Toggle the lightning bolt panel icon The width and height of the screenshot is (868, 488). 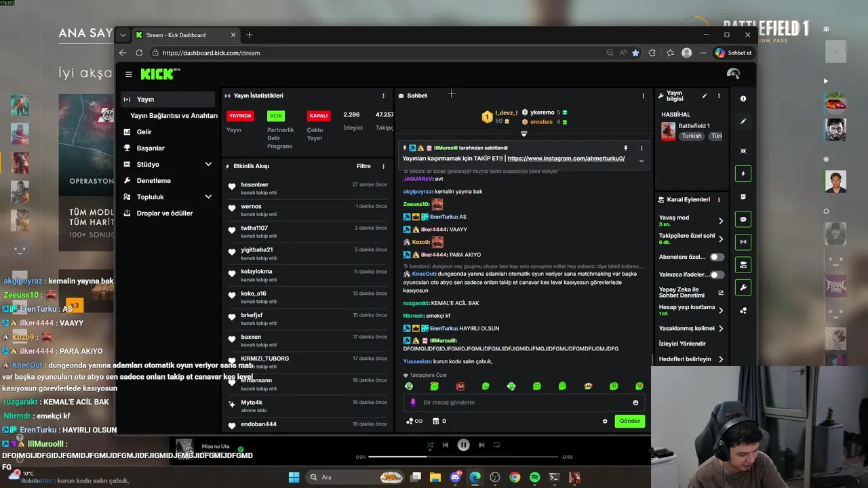pos(743,174)
